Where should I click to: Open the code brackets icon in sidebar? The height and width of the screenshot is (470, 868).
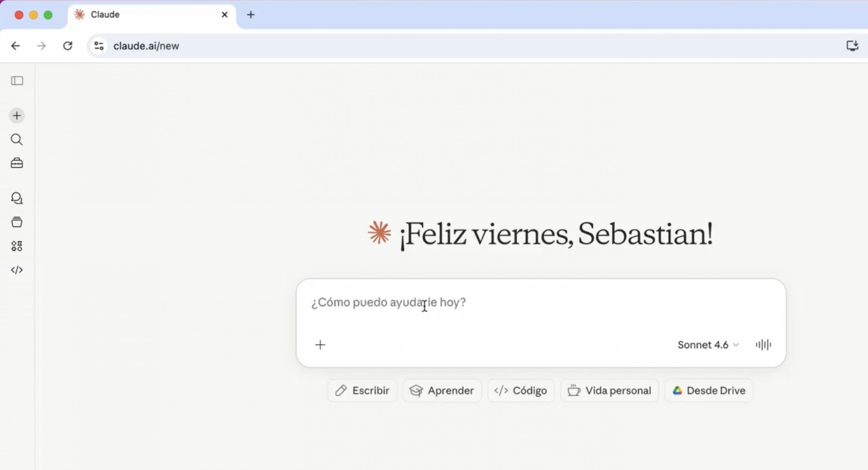17,270
